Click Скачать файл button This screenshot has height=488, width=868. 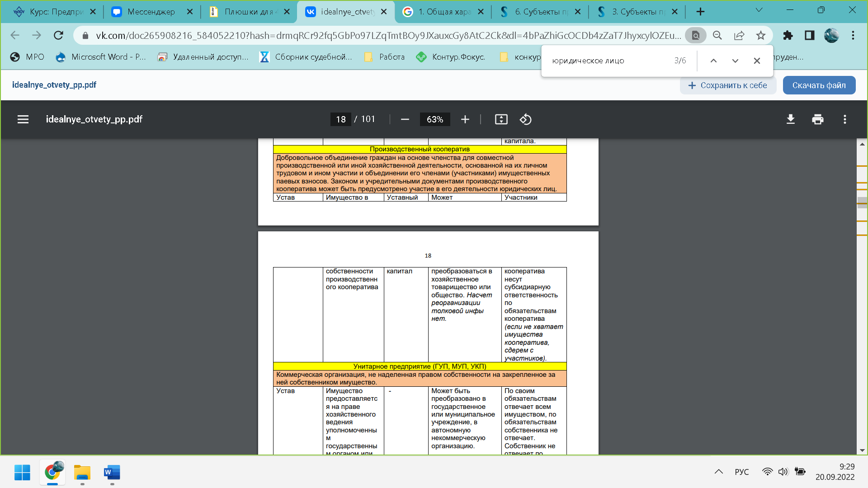point(819,85)
